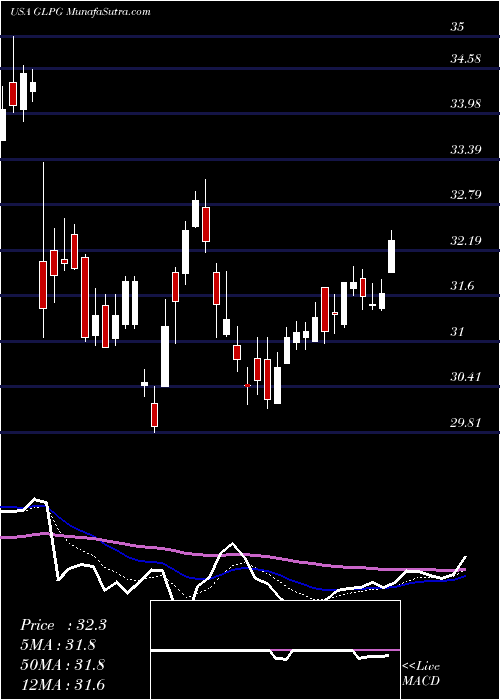Viewport: 500px width, 700px height.
Task: Select the 33.98 price axis label
Action: point(466,104)
